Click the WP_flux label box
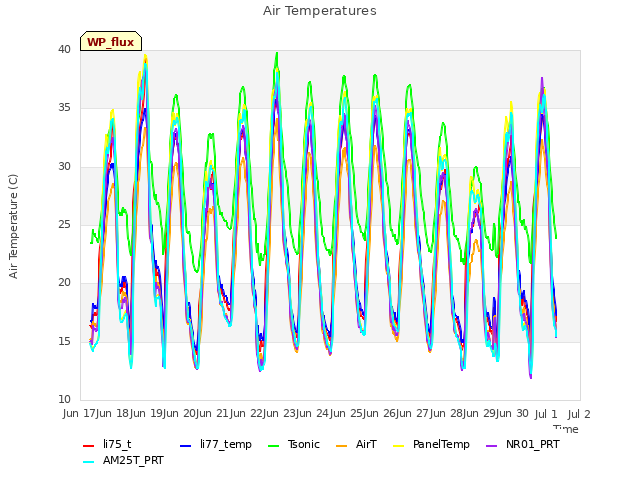Image resolution: width=640 pixels, height=480 pixels. 111,41
